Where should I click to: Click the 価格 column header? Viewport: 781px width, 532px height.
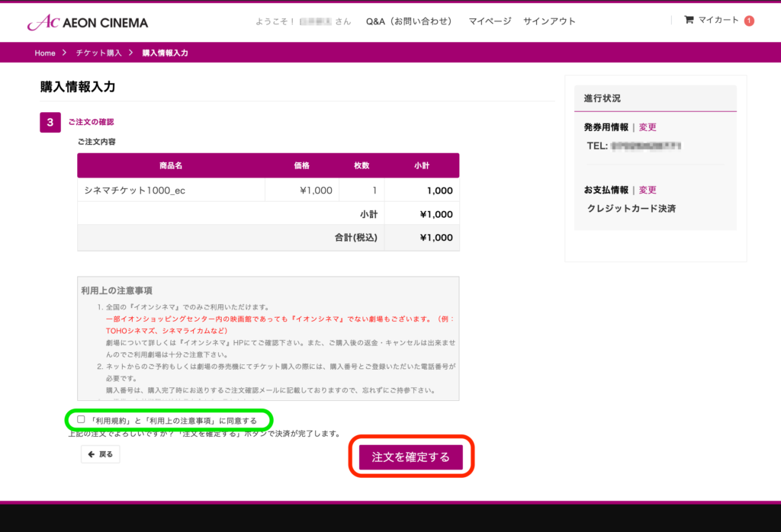coord(302,165)
